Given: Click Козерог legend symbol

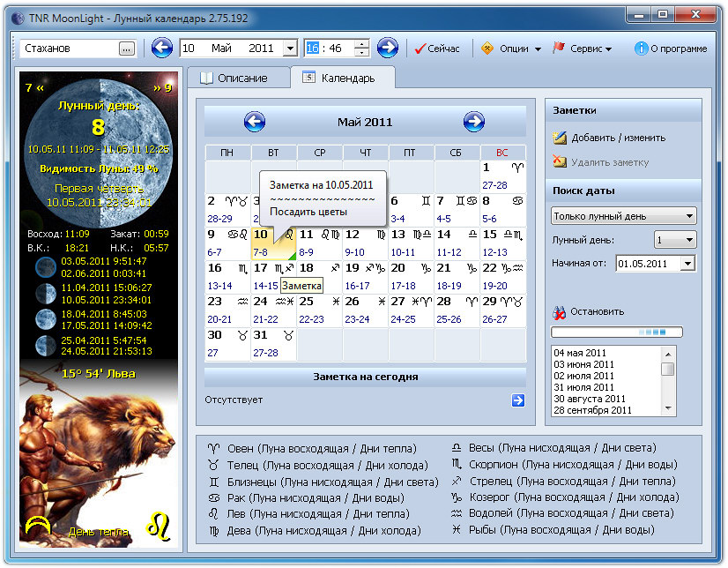Looking at the screenshot, I should [x=457, y=497].
